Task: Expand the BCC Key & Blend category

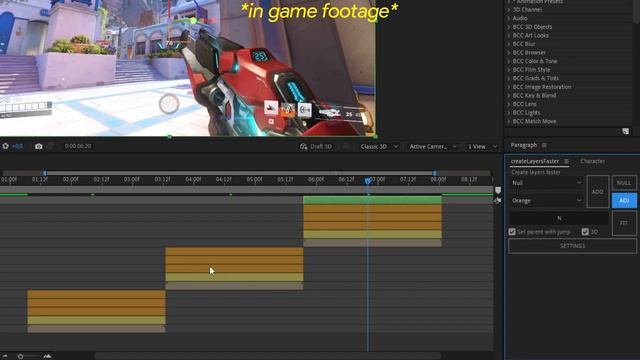Action: tap(509, 96)
